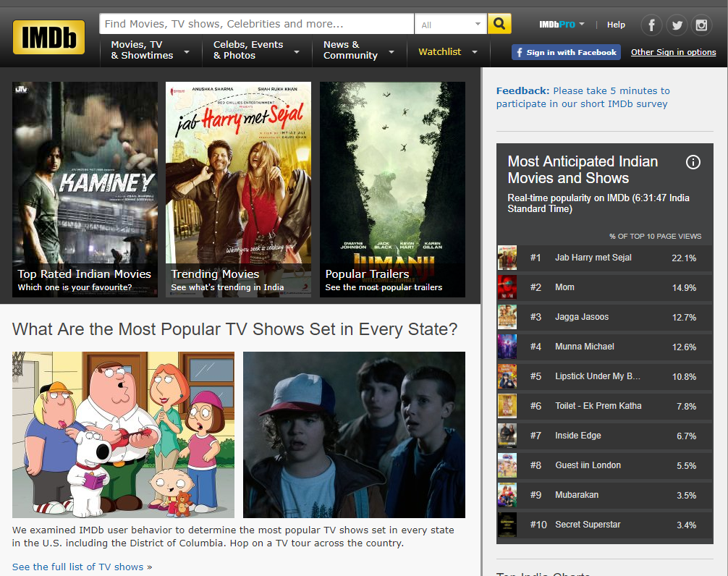Open the IMDb survey Feedback link

pyautogui.click(x=583, y=98)
